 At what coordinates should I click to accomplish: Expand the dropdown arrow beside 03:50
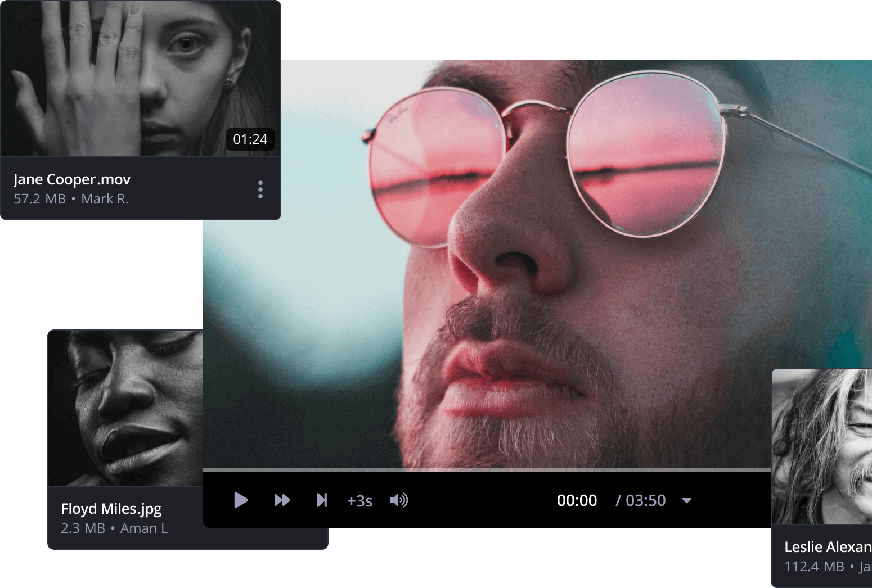coord(686,501)
